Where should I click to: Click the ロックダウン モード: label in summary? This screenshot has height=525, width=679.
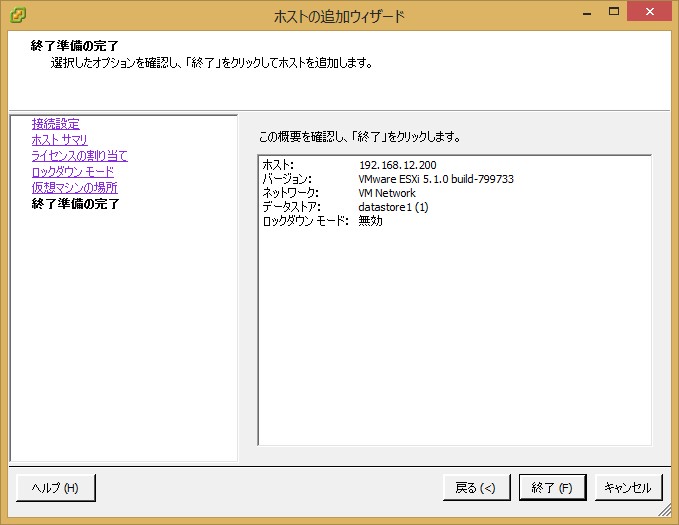click(x=306, y=221)
